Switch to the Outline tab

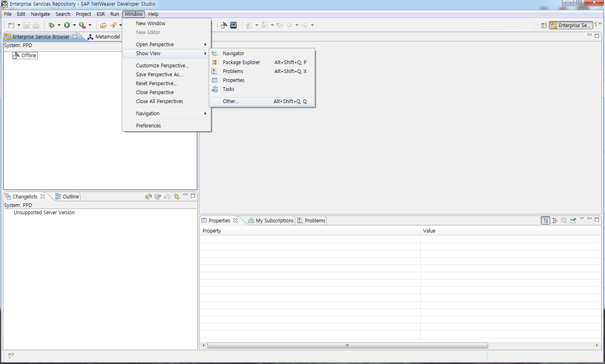[x=67, y=196]
